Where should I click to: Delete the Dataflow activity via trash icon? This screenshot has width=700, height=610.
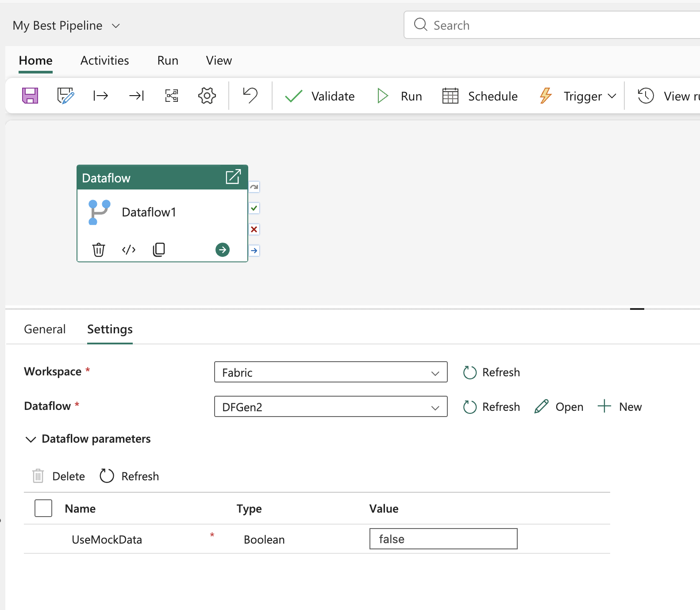tap(98, 250)
